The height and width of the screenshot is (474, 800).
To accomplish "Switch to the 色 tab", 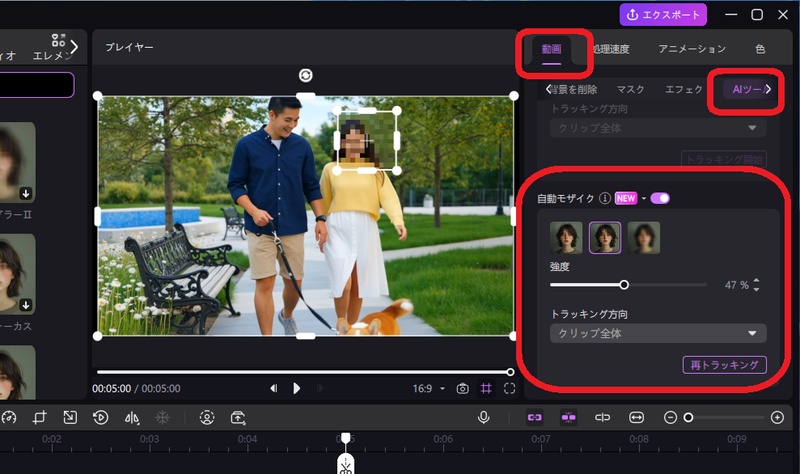I will tap(760, 49).
